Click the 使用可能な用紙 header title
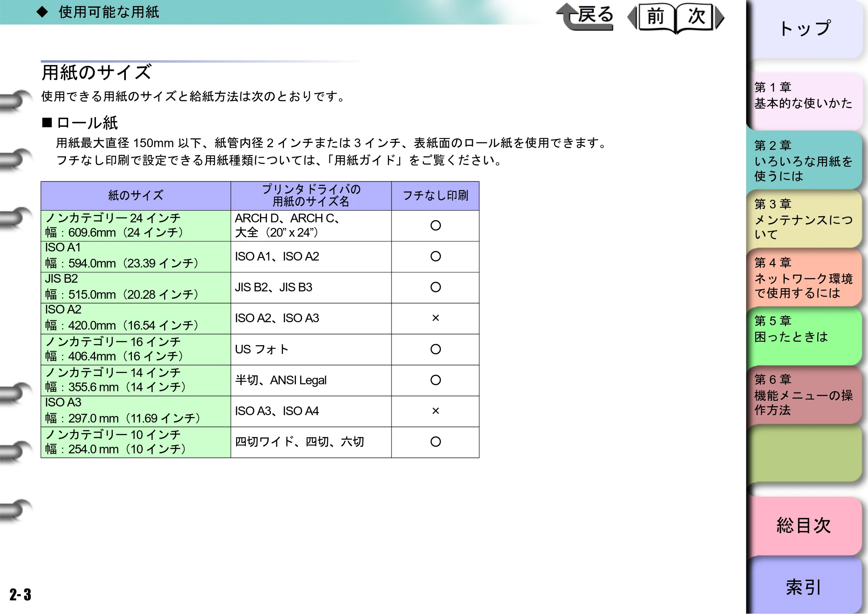 [109, 12]
